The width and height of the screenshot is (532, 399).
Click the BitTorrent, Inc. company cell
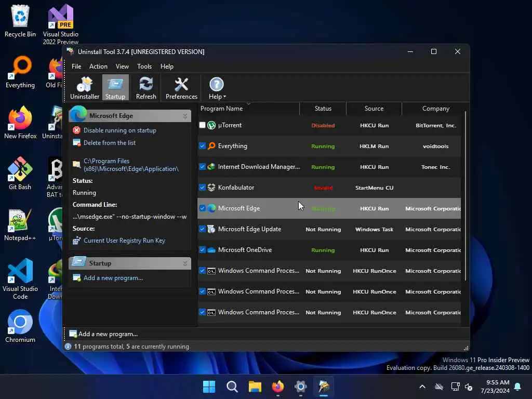tap(436, 126)
